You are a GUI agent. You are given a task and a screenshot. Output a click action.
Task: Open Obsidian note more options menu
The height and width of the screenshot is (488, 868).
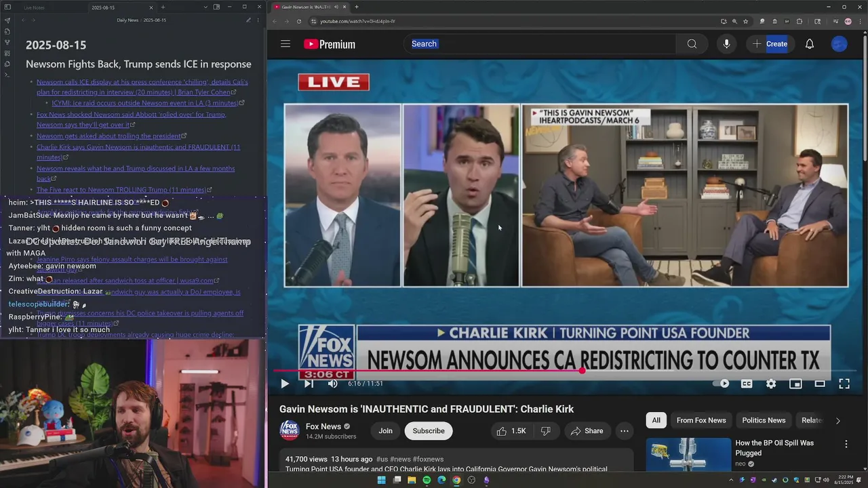point(259,20)
